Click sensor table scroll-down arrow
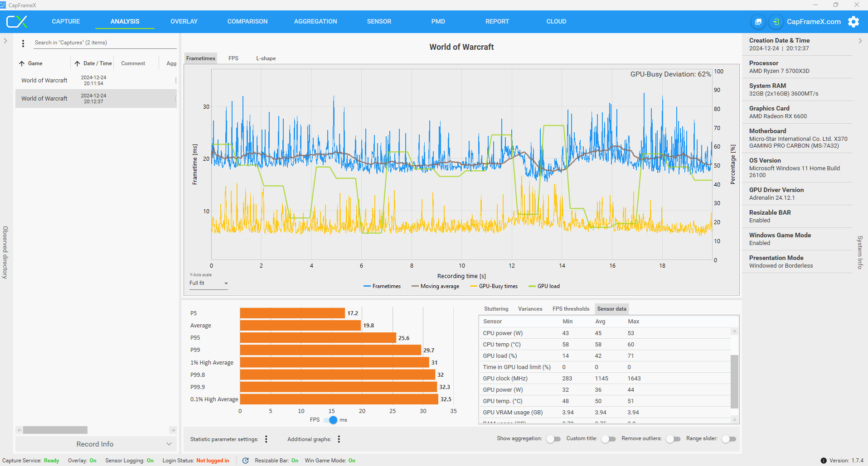The width and height of the screenshot is (868, 466). 735,419
